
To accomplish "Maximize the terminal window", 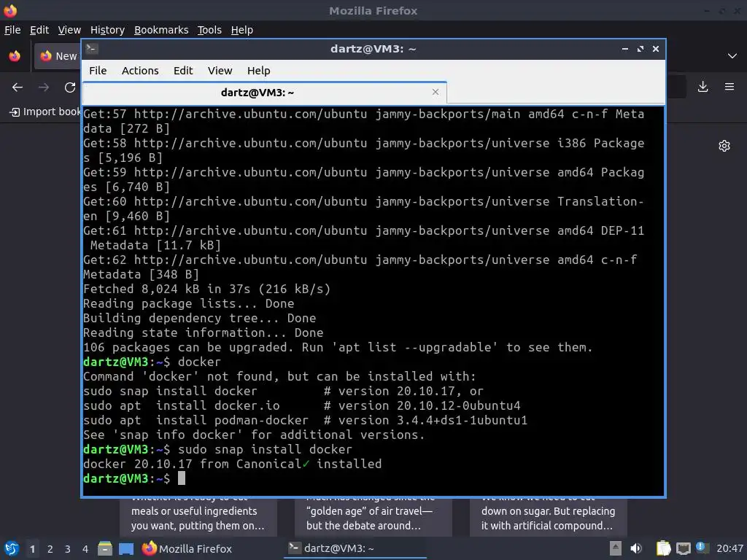I will (640, 49).
